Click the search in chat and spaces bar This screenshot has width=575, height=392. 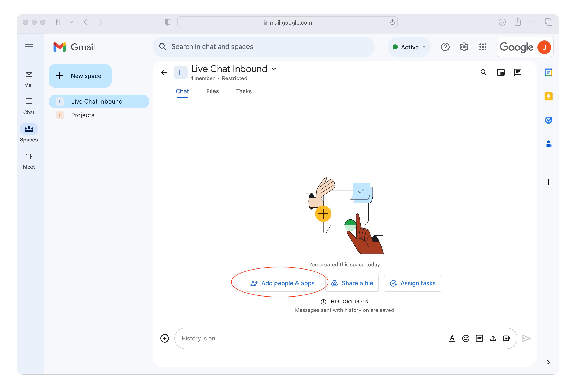[x=264, y=47]
